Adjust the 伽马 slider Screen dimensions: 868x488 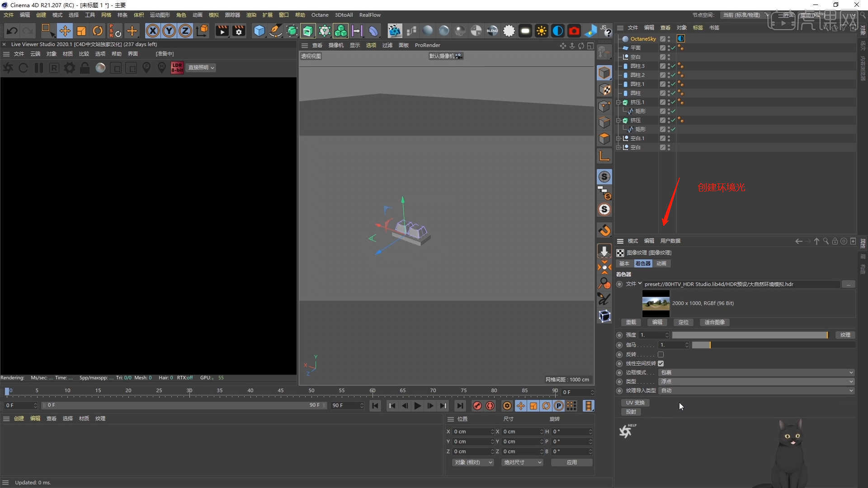click(x=773, y=345)
